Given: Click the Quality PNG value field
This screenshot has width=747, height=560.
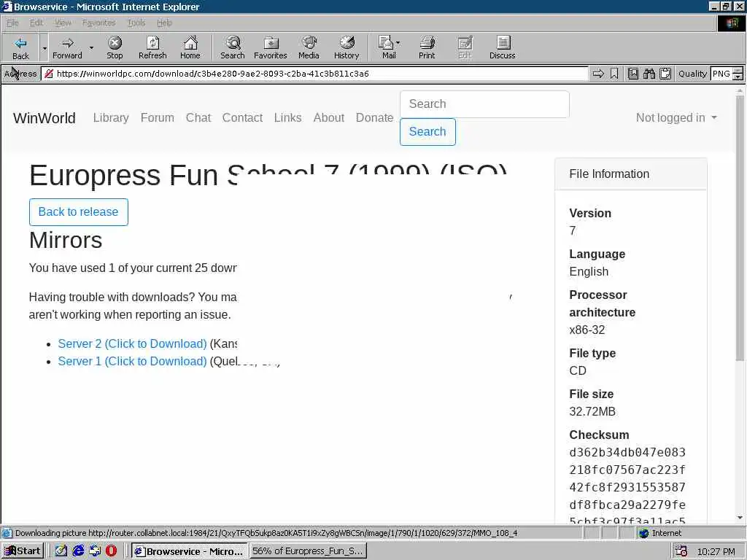Looking at the screenshot, I should coord(721,74).
